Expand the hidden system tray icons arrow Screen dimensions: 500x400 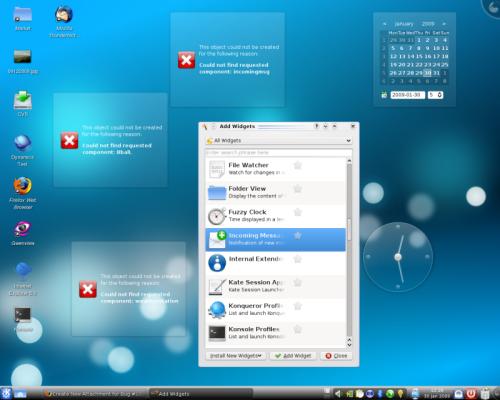338,394
